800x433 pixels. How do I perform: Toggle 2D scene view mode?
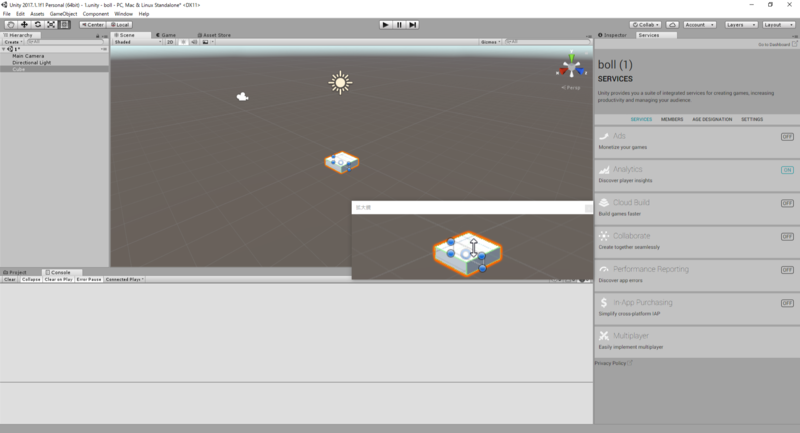[170, 42]
